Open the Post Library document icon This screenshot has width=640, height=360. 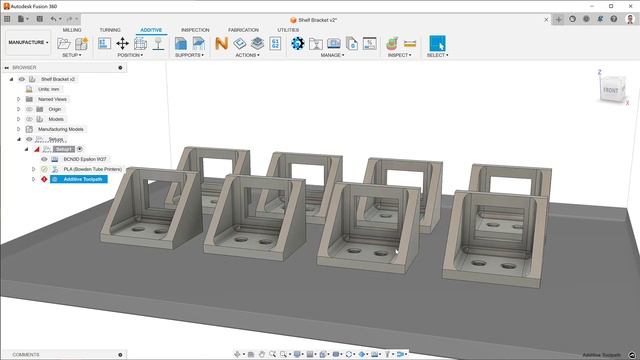coord(351,43)
